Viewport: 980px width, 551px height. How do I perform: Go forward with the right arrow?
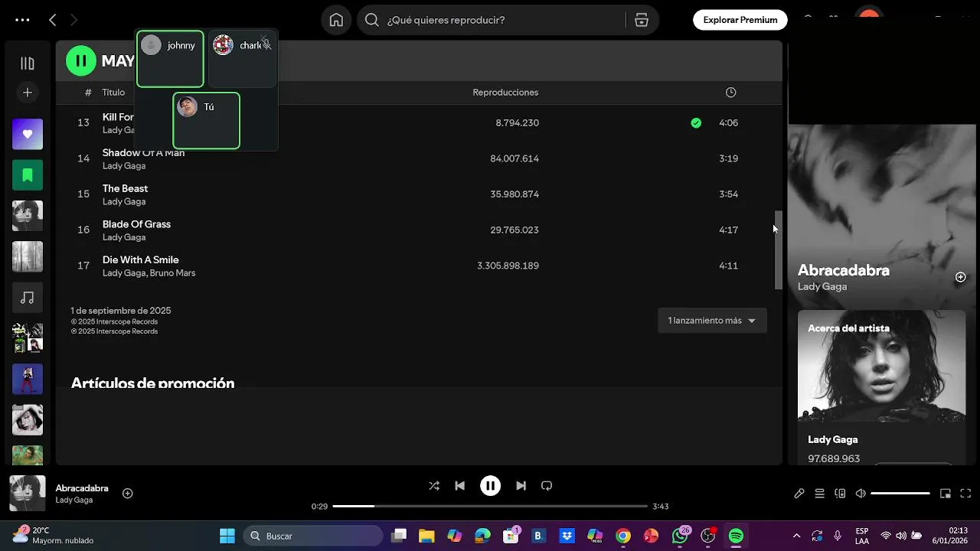pos(73,20)
